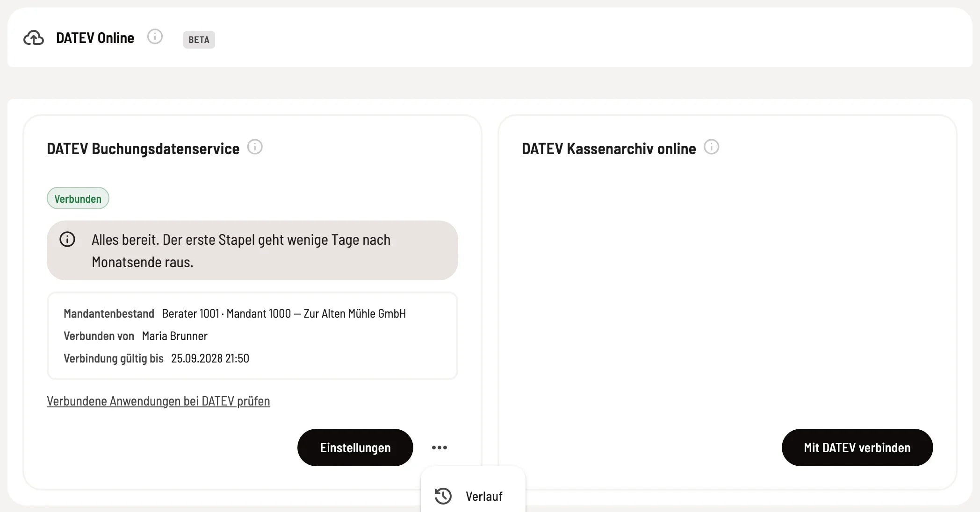Follow Verbundene Anwendungen bei DATEV prüfen link
The image size is (980, 512).
159,401
